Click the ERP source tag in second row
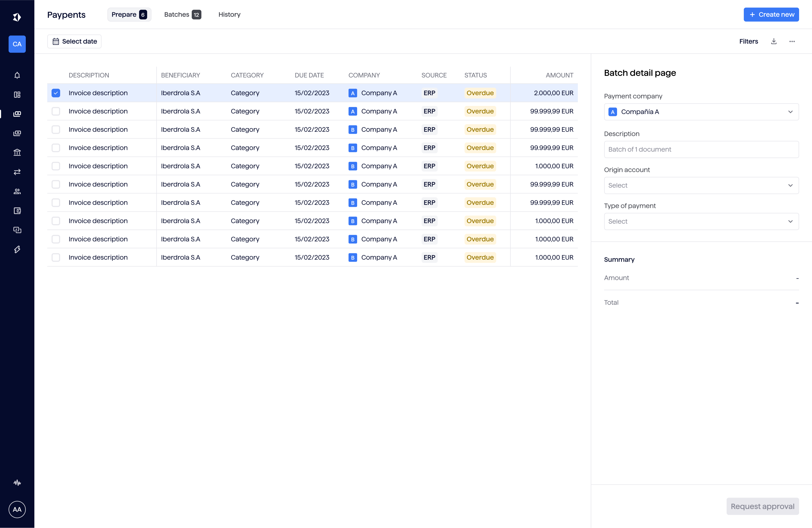 tap(429, 111)
